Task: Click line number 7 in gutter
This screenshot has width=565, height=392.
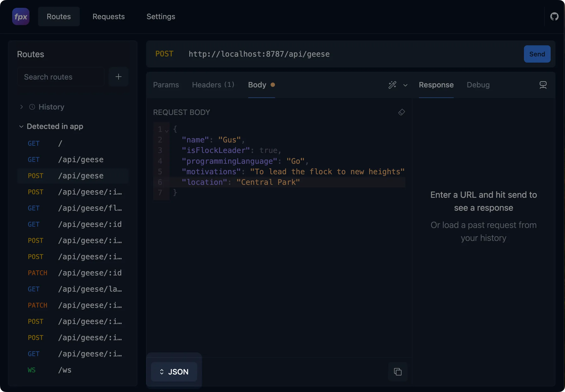Action: point(160,193)
